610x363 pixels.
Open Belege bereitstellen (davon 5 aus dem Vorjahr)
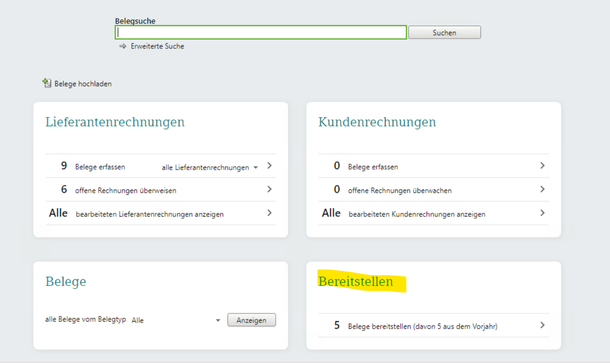(422, 326)
